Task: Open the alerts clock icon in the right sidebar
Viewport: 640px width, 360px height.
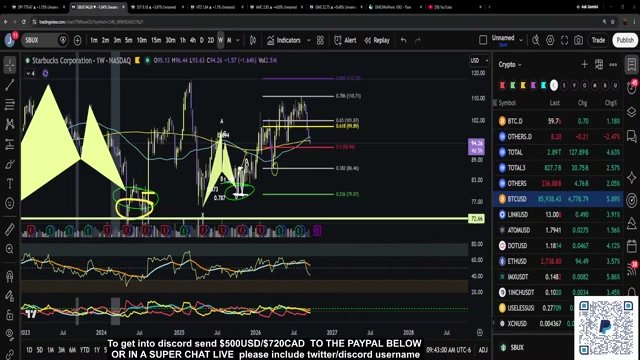Action: tap(631, 88)
